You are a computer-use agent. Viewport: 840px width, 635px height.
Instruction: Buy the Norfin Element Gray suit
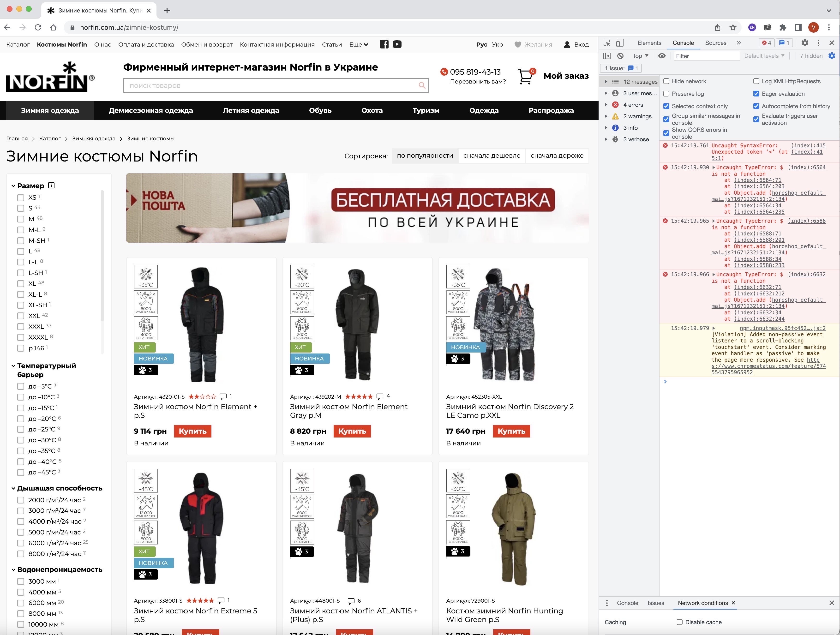352,431
